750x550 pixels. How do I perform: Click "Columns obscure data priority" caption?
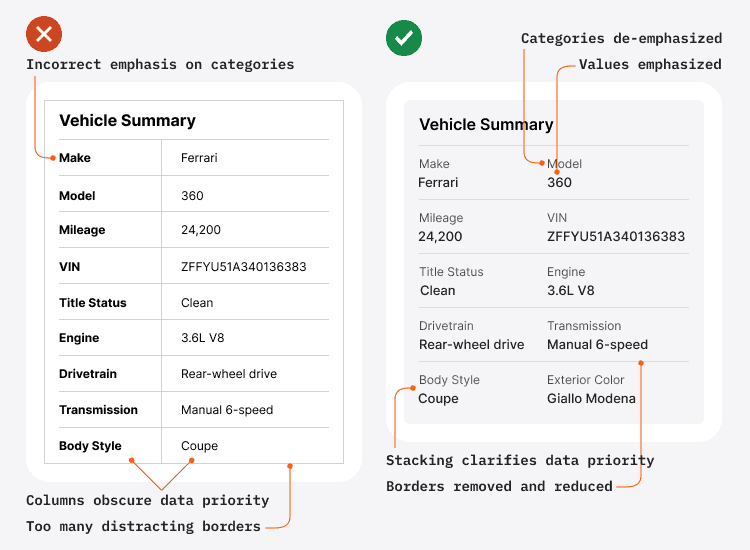(147, 500)
